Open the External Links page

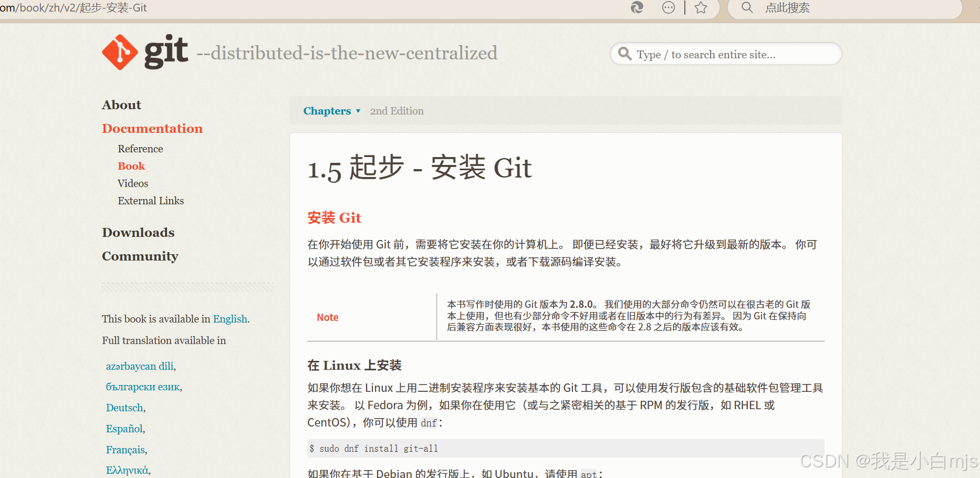[151, 201]
